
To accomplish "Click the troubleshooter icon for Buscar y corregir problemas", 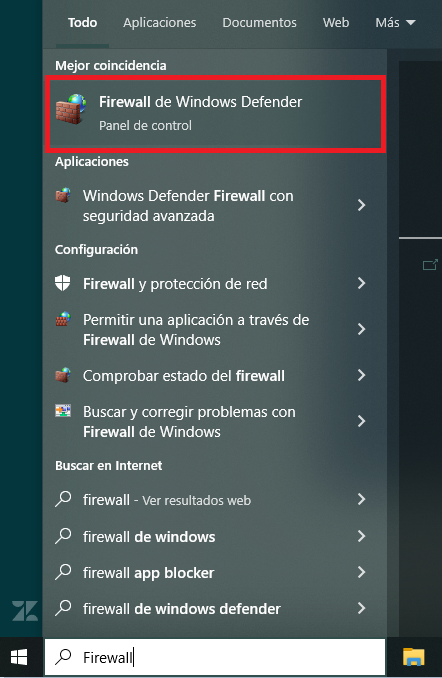I will 63,411.
